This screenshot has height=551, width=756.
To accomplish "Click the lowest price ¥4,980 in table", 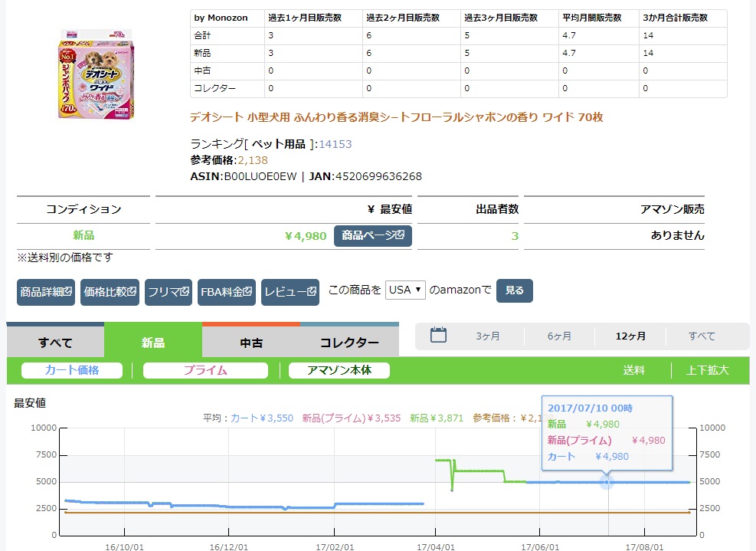I will pyautogui.click(x=306, y=236).
